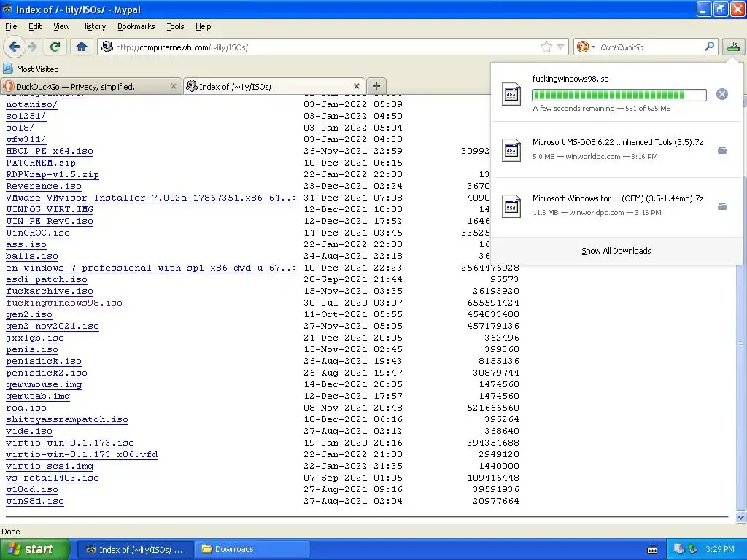The image size is (747, 560).
Task: Click the VMware-VMvisor-Installer link
Action: click(152, 198)
